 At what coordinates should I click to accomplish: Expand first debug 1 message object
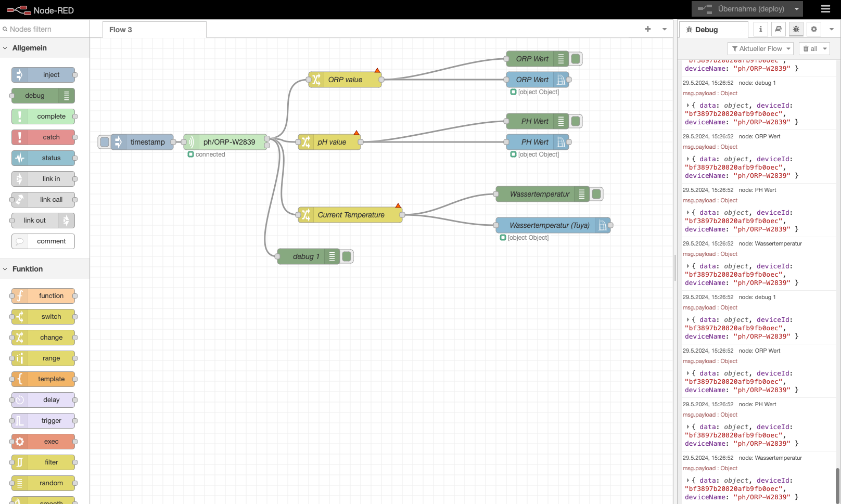point(688,106)
